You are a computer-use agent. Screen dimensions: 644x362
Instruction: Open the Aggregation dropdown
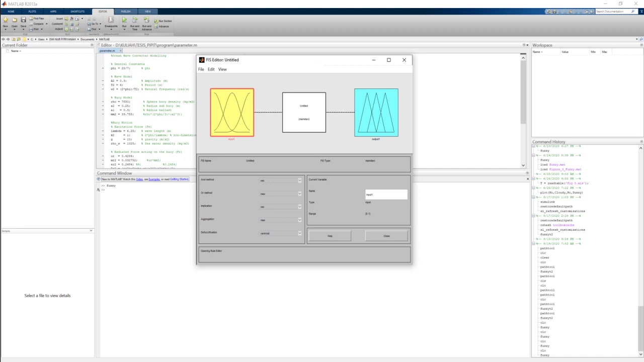280,220
